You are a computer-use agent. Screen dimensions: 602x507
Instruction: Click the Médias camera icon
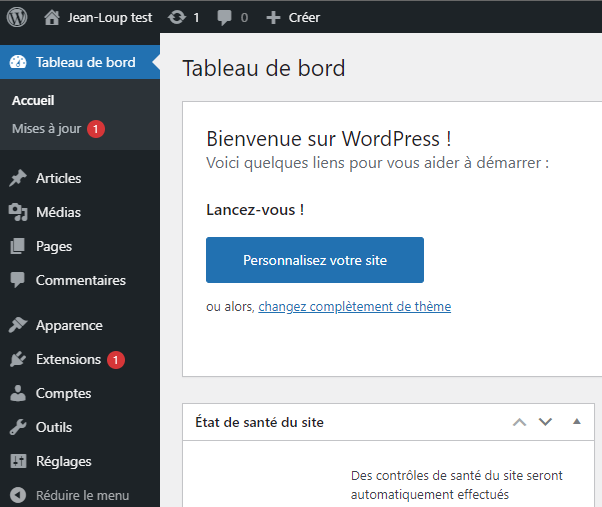tap(18, 212)
